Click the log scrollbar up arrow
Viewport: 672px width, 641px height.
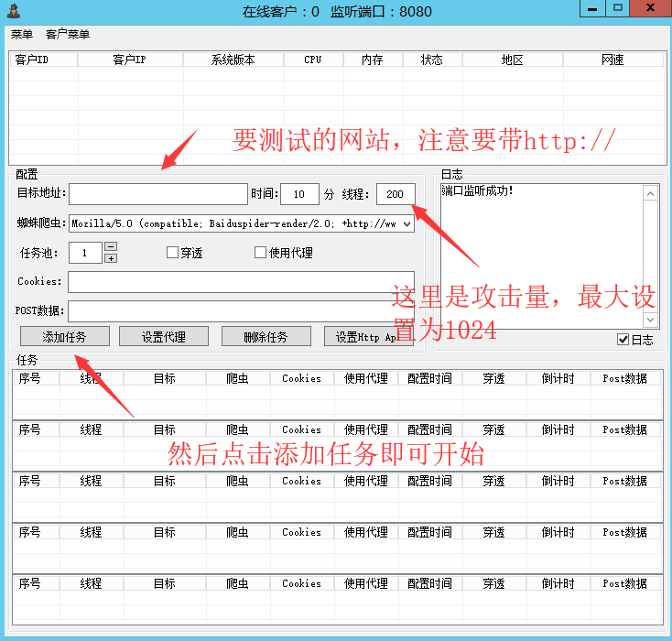(x=650, y=194)
